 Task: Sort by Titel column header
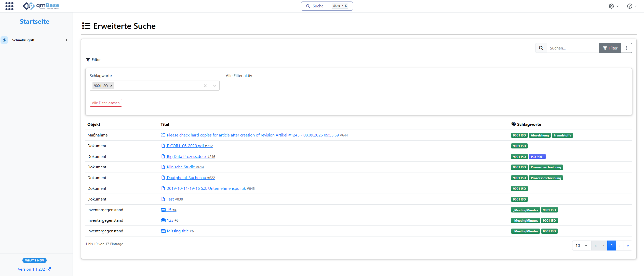coord(165,124)
